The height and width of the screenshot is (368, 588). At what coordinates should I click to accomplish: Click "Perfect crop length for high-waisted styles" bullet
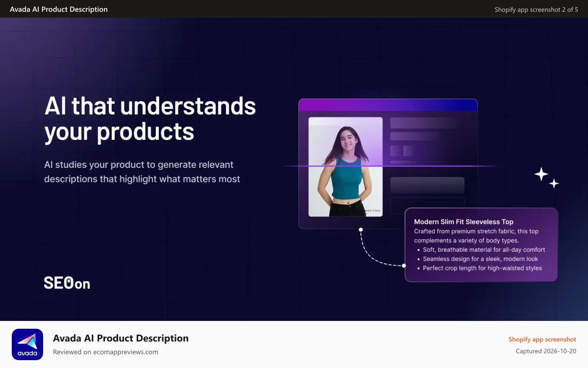(483, 268)
